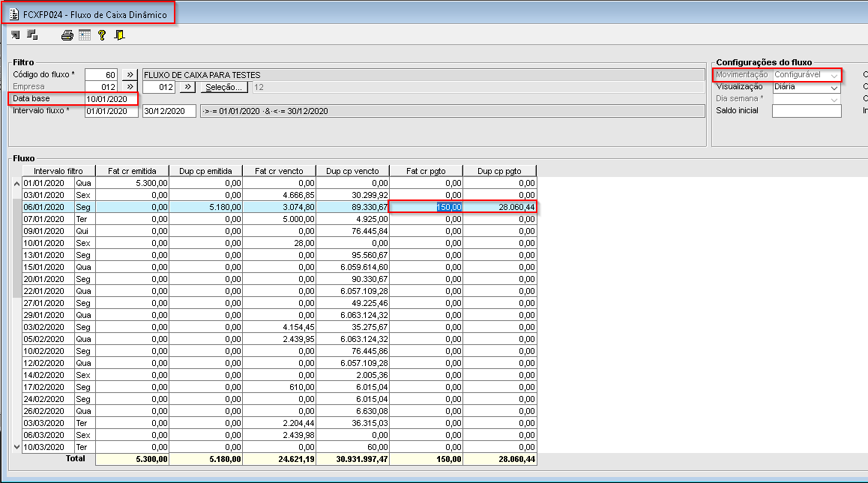The height and width of the screenshot is (483, 868).
Task: Open the Movimentação dropdown
Action: point(834,75)
